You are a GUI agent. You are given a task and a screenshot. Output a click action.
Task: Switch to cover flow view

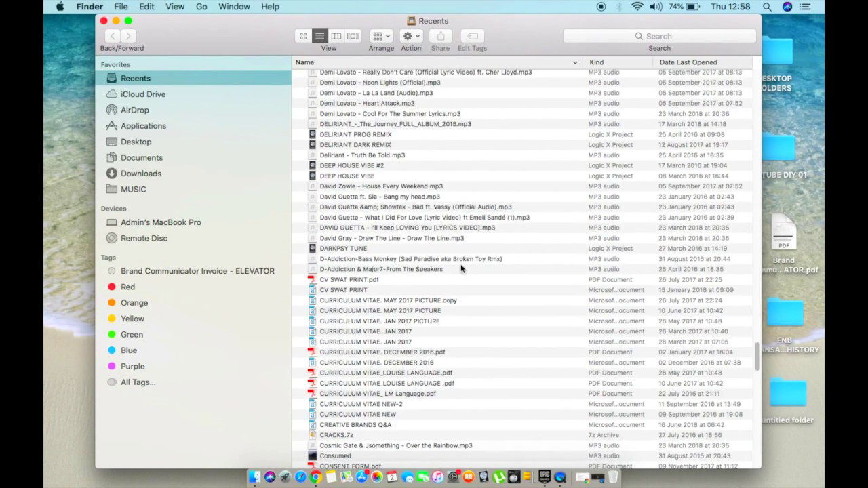pyautogui.click(x=353, y=36)
